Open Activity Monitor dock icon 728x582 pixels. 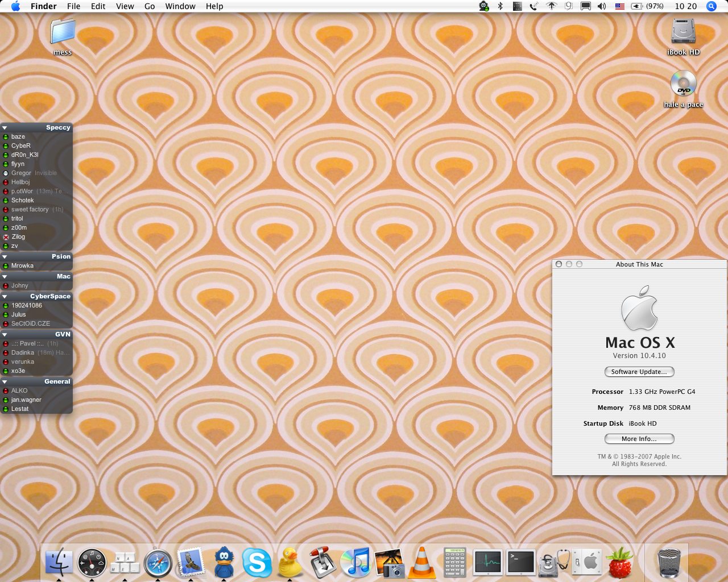tap(487, 562)
